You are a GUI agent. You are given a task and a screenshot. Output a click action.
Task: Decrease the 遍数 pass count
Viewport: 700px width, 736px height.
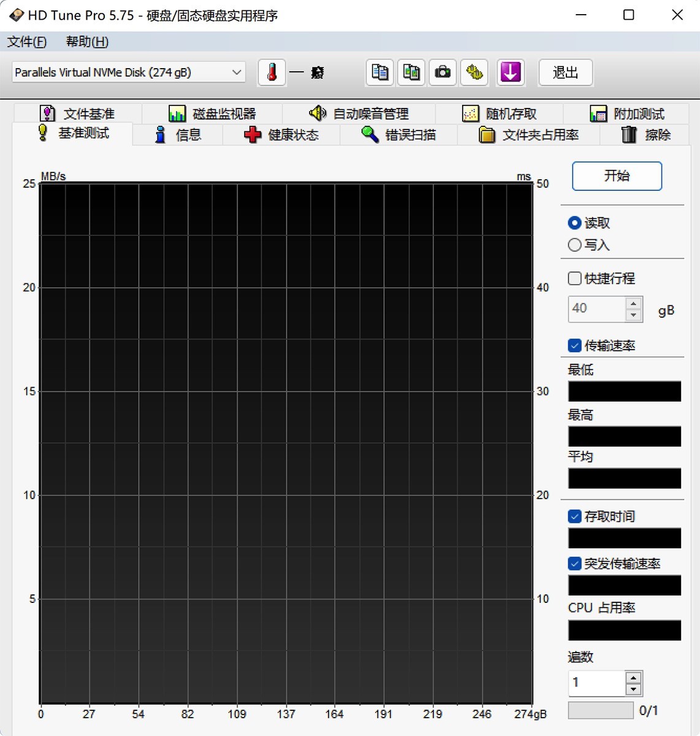point(634,689)
